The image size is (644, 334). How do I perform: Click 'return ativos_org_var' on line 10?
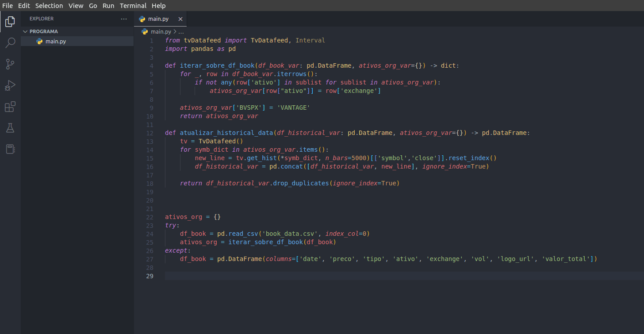219,116
